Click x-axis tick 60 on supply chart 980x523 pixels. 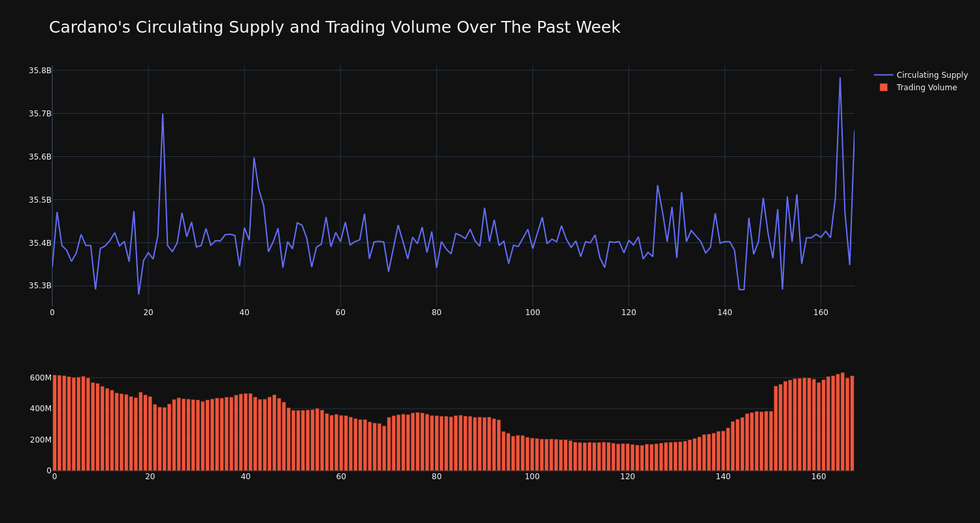[340, 312]
